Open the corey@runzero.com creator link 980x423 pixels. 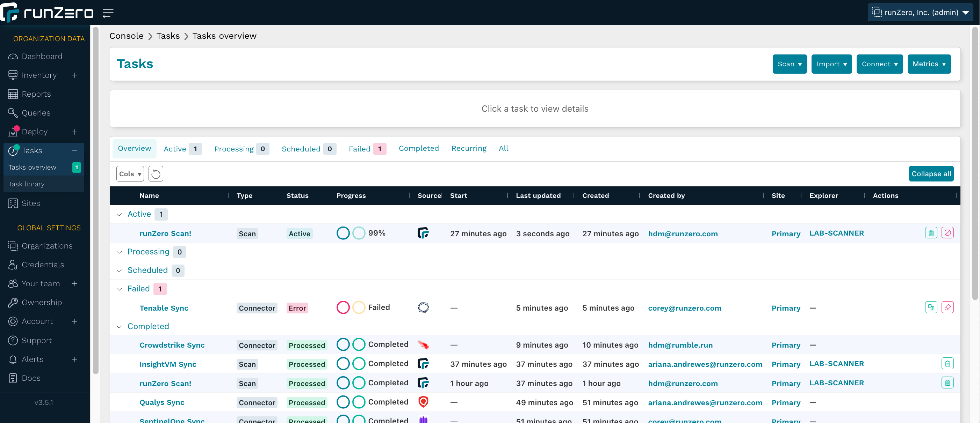684,308
